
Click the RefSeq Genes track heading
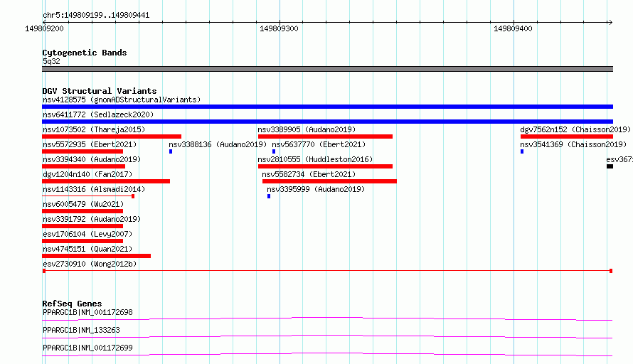(72, 304)
